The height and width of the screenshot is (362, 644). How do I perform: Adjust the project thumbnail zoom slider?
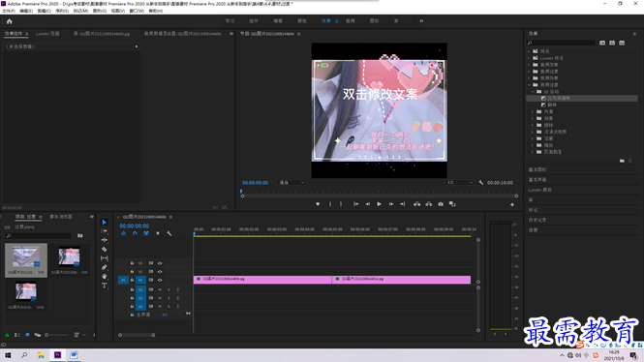tap(57, 335)
